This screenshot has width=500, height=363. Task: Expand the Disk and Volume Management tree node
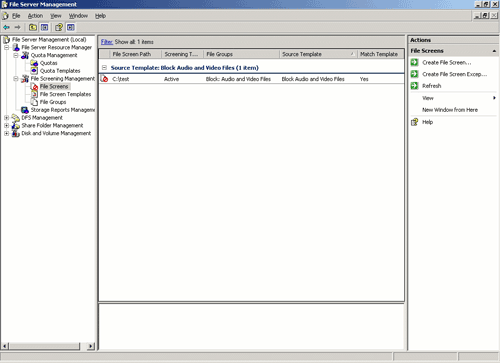click(x=6, y=133)
